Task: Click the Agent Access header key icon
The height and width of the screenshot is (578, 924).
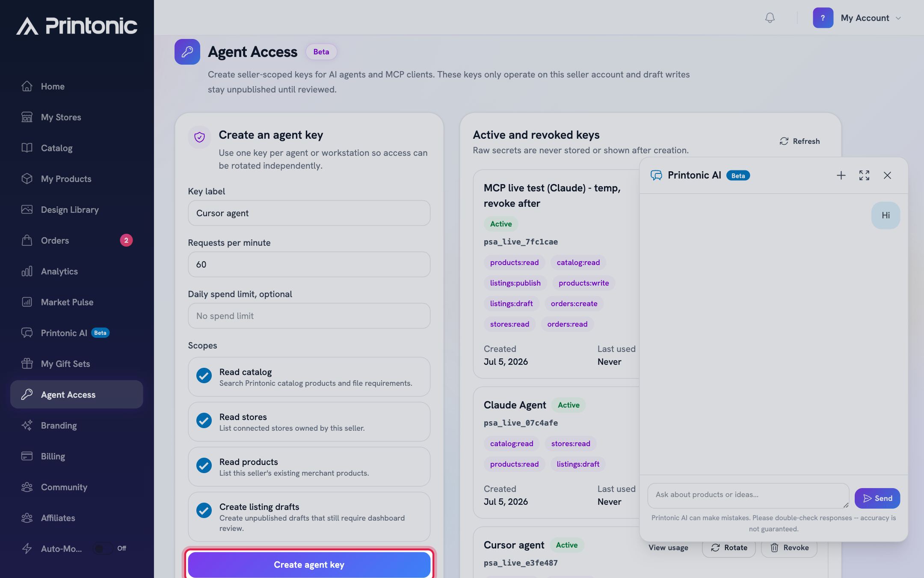Action: 187,52
